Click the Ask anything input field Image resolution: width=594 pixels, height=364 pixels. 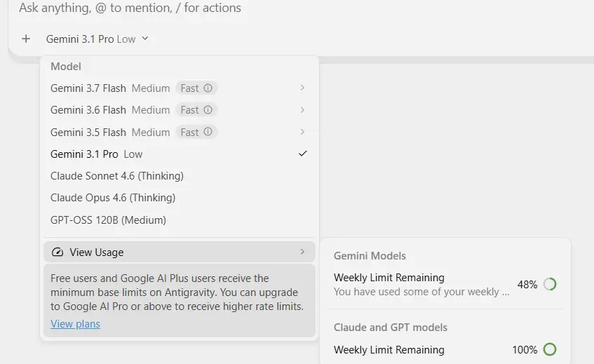point(130,8)
